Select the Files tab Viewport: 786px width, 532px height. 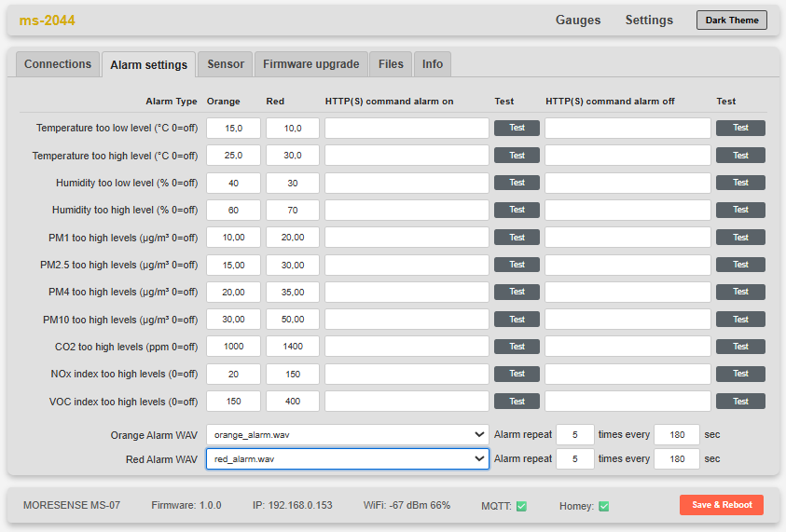tap(391, 64)
